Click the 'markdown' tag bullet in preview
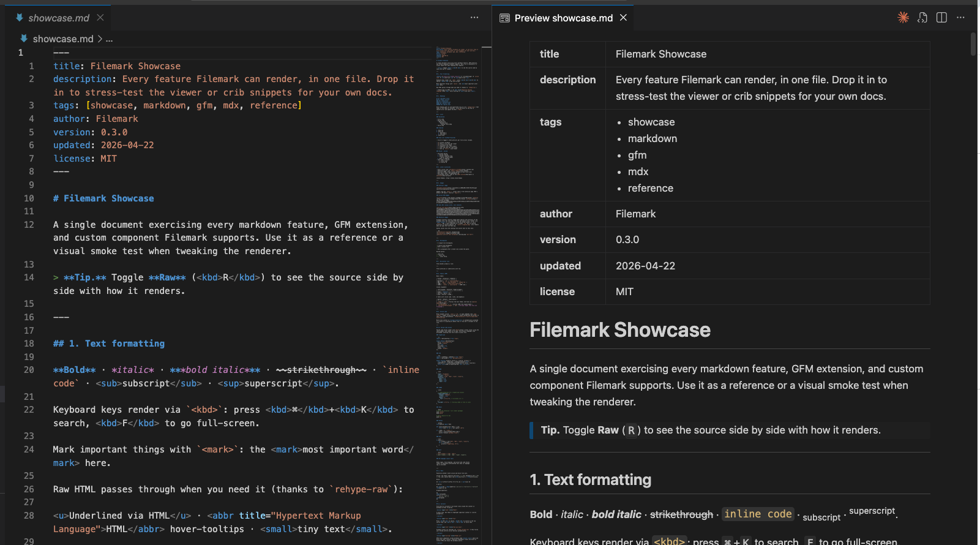Viewport: 980px width, 545px height. pyautogui.click(x=653, y=138)
